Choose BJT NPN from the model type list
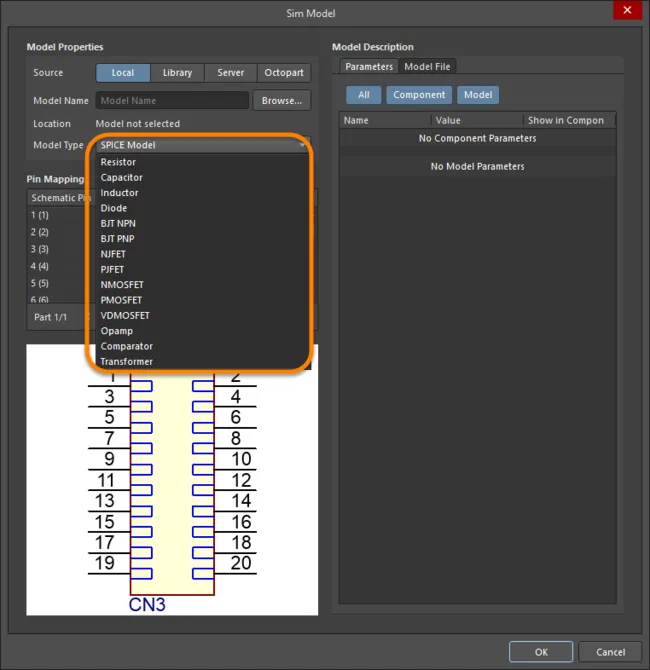Screen dimensions: 650x670 [203, 223]
